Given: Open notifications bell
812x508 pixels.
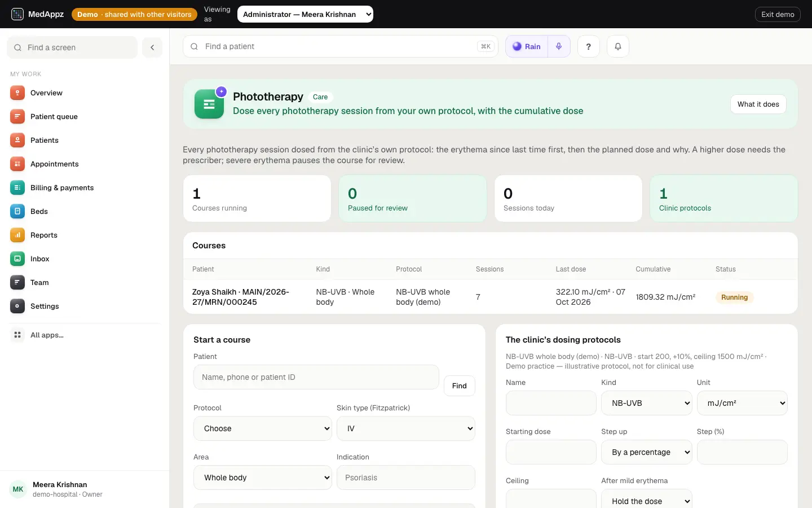Looking at the screenshot, I should tap(617, 46).
